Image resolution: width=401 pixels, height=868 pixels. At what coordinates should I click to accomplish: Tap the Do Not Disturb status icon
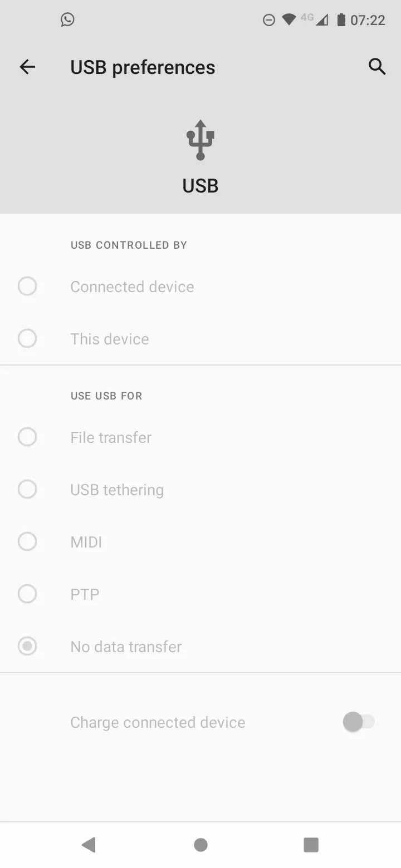pyautogui.click(x=268, y=19)
